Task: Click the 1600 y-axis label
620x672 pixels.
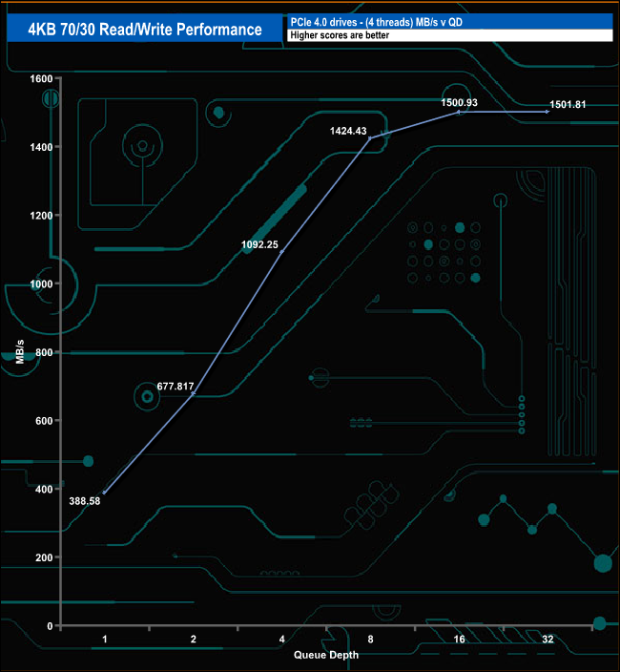Action: point(41,79)
